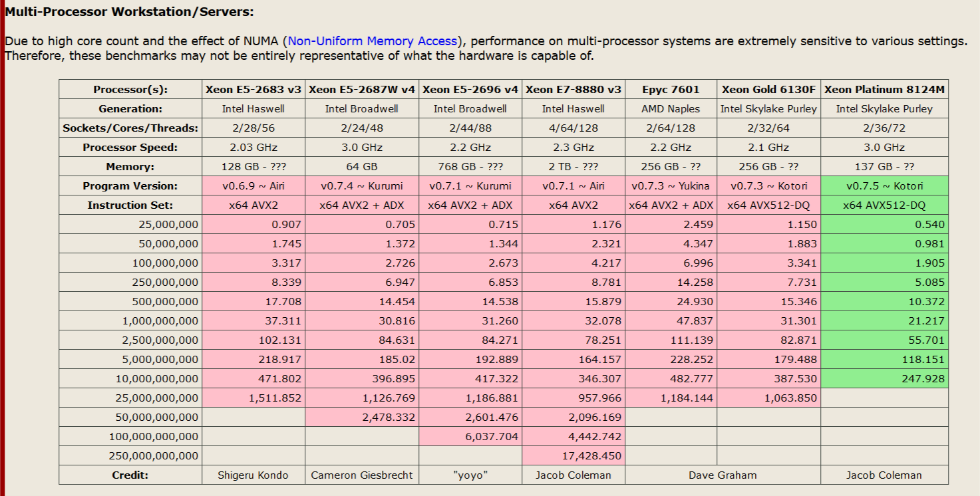This screenshot has width=980, height=496.
Task: Click the Xeon Gold 6130F column header
Action: coord(769,90)
